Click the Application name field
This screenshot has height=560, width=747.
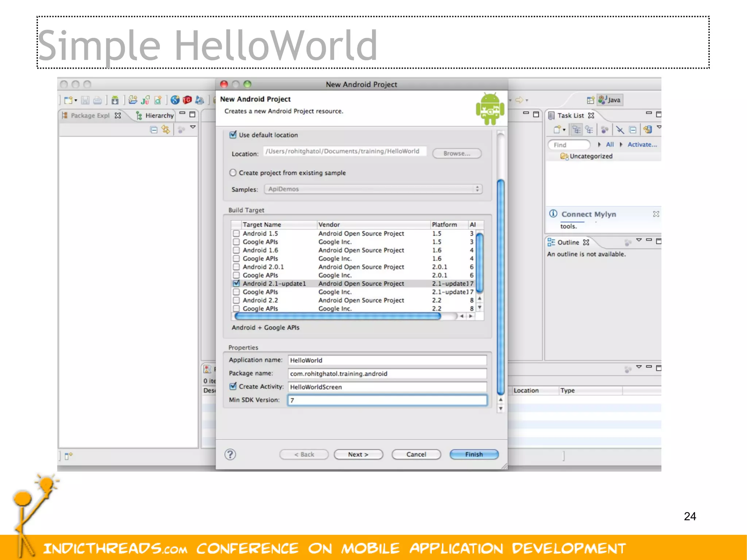[x=387, y=360]
